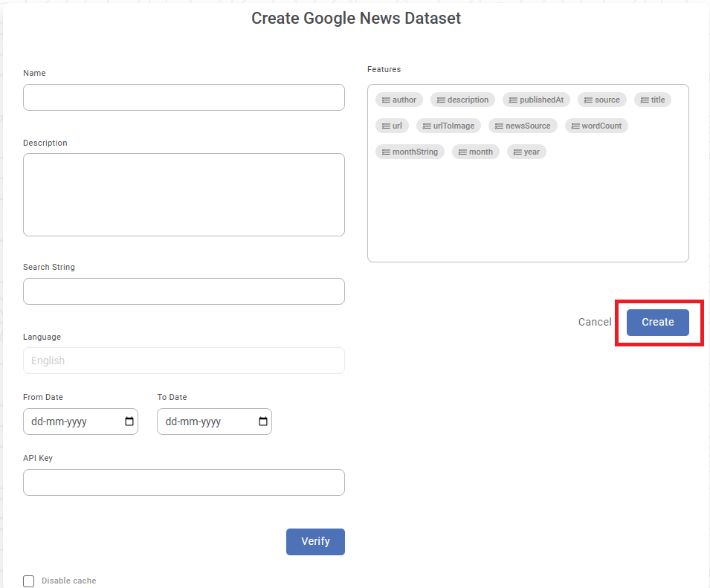This screenshot has width=710, height=588.
Task: Open the From Date calendar picker
Action: tap(129, 421)
